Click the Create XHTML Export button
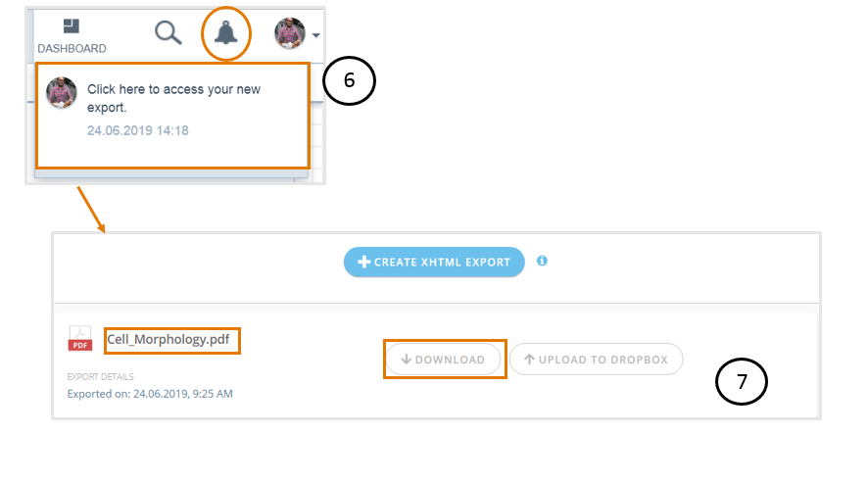This screenshot has width=868, height=482. (x=434, y=262)
